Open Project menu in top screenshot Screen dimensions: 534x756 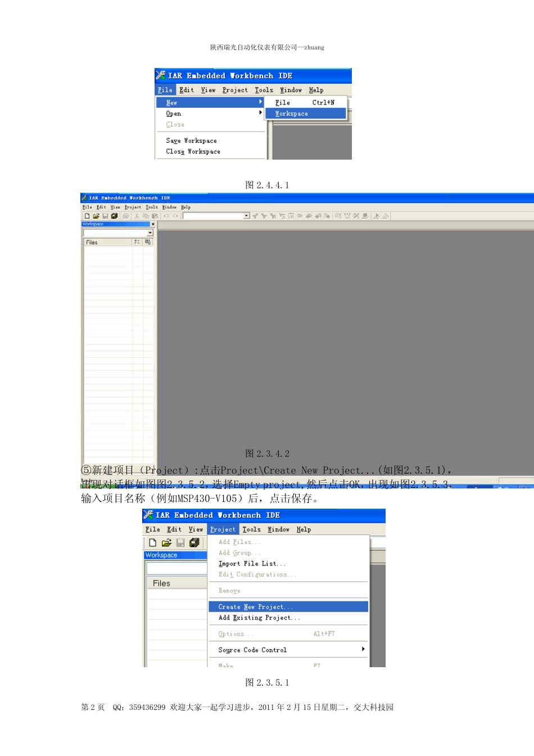[x=235, y=90]
